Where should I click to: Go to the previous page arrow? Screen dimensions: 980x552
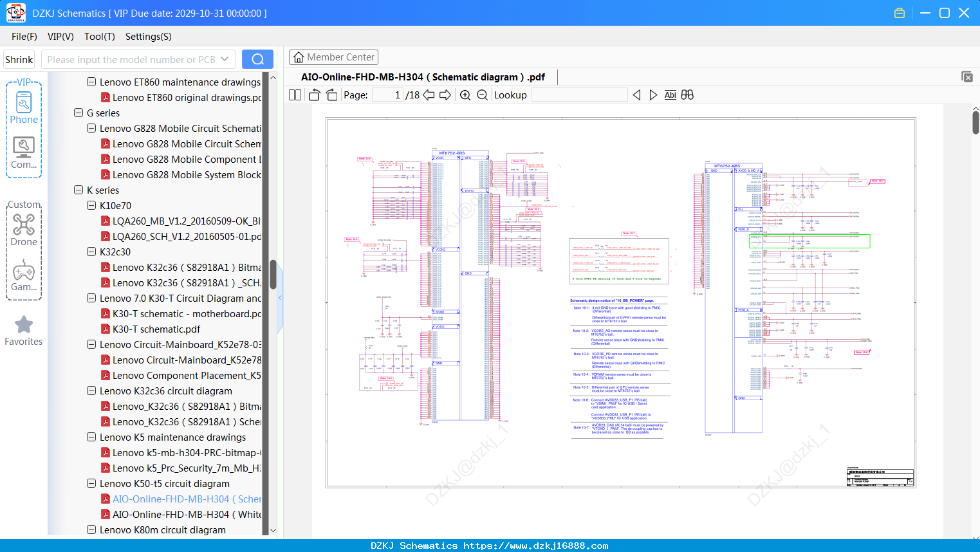tap(429, 95)
